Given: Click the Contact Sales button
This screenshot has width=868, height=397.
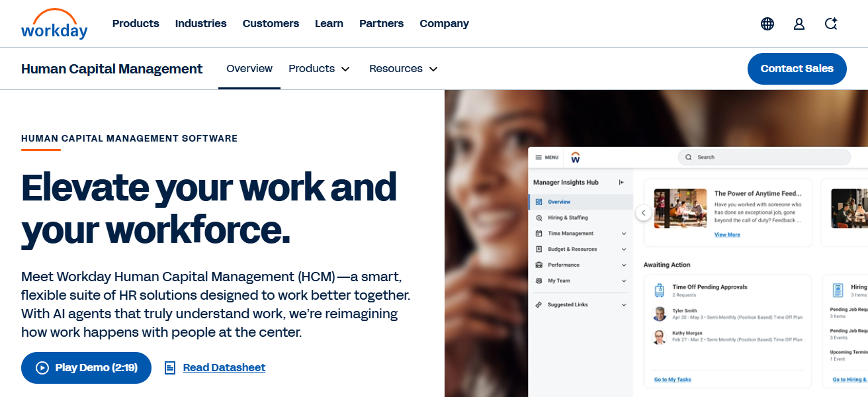Looking at the screenshot, I should coord(797,69).
